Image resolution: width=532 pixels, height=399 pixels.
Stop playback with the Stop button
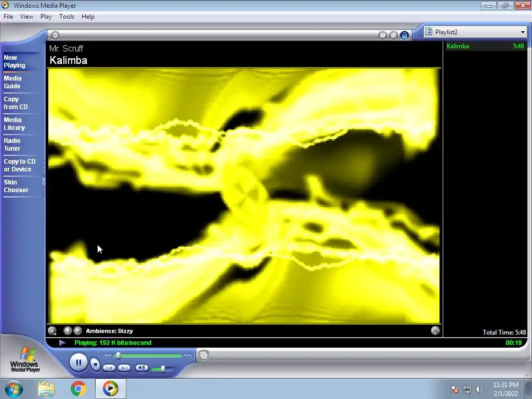coord(96,364)
